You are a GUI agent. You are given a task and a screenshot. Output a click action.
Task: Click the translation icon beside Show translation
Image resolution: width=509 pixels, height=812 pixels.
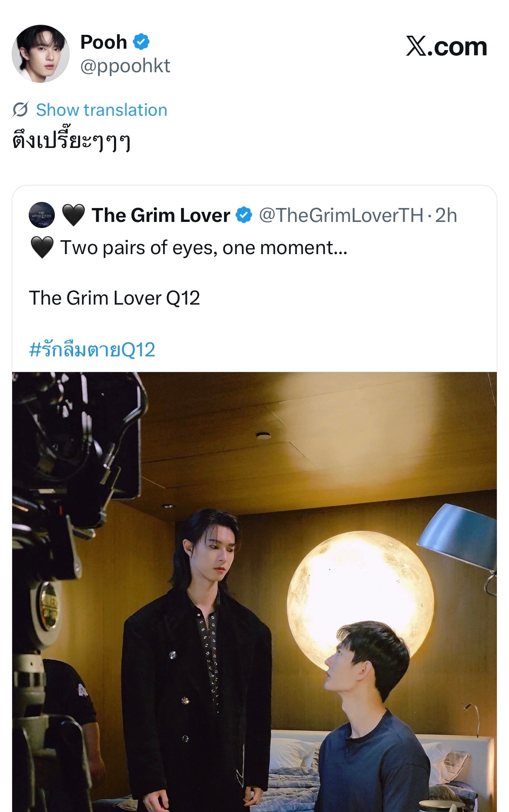(20, 110)
